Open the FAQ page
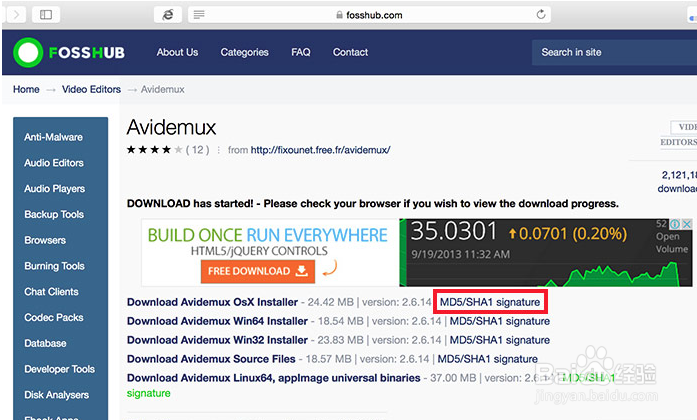Screen dimensions: 697x420 point(301,52)
